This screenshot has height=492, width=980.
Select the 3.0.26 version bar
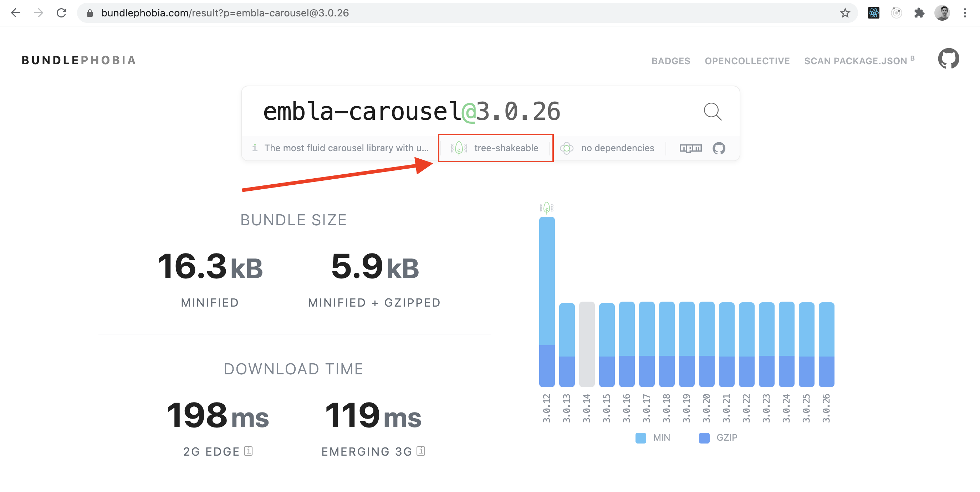[x=826, y=345]
